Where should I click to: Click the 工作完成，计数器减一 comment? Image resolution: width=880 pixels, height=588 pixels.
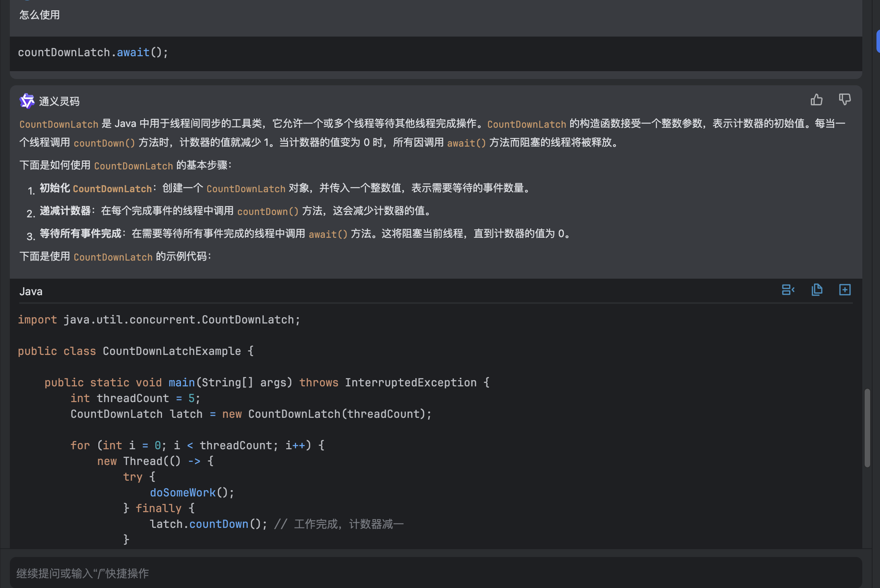339,524
